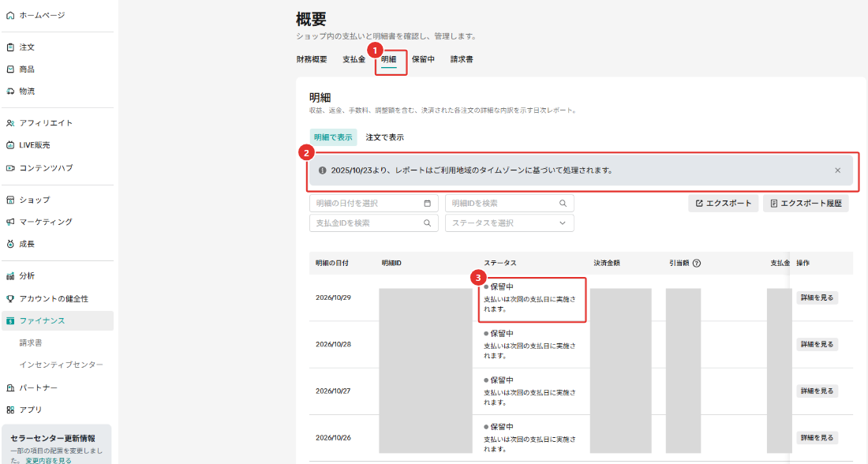Image resolution: width=868 pixels, height=464 pixels.
Task: Click the 変更内容を見る link
Action: point(48,460)
